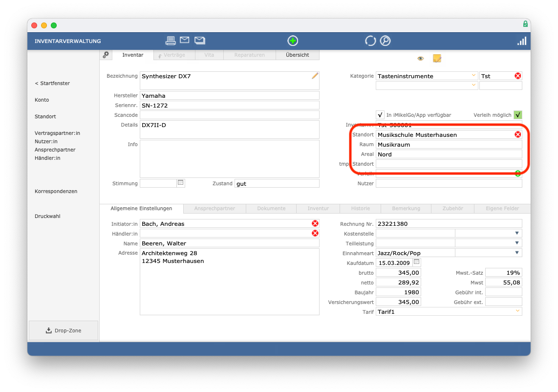Screen dimensions: 558x392
Task: Open Ansprechpartner in the sidebar
Action: click(x=55, y=150)
